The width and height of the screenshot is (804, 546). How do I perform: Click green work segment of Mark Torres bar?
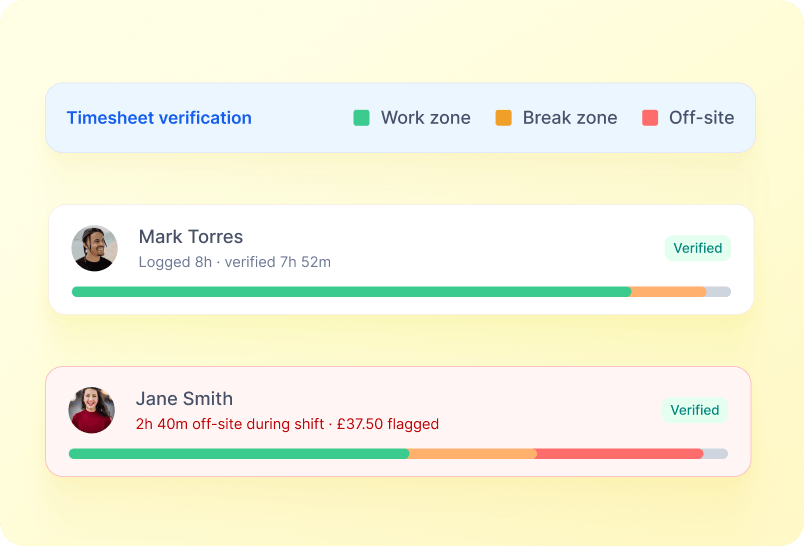pyautogui.click(x=351, y=292)
